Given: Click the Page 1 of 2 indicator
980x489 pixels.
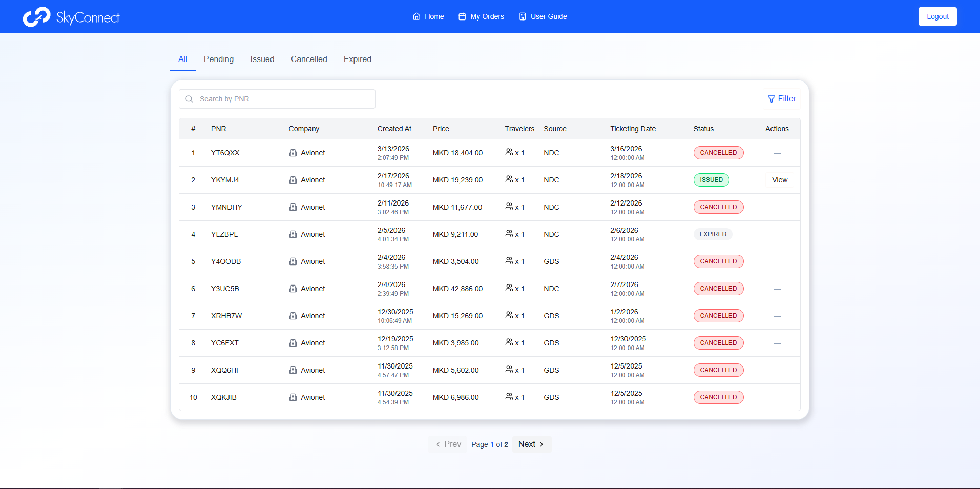Looking at the screenshot, I should [x=490, y=444].
